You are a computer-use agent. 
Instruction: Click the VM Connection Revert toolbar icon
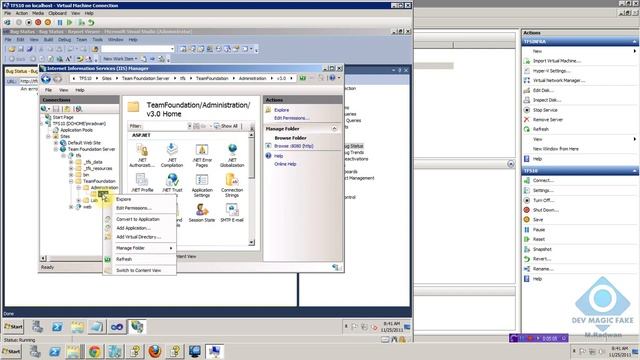coord(91,22)
